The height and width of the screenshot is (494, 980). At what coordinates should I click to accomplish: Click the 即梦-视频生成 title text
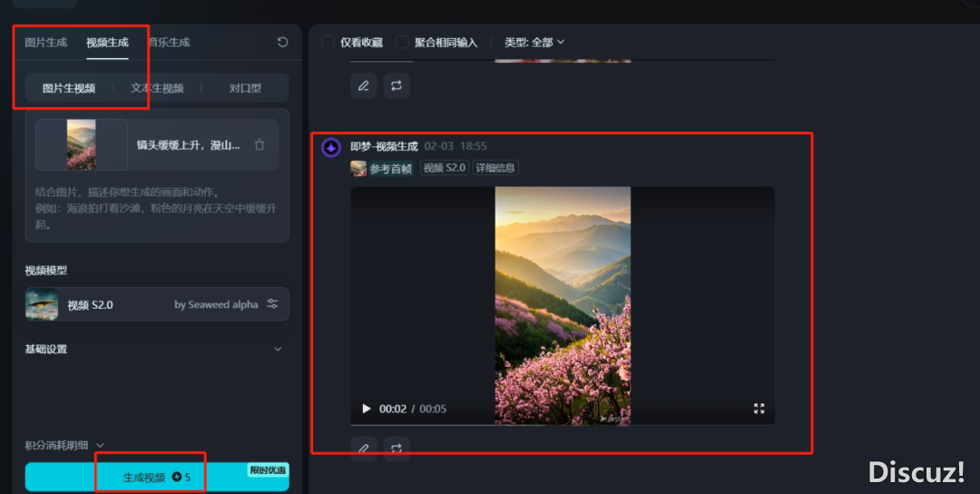(x=384, y=146)
